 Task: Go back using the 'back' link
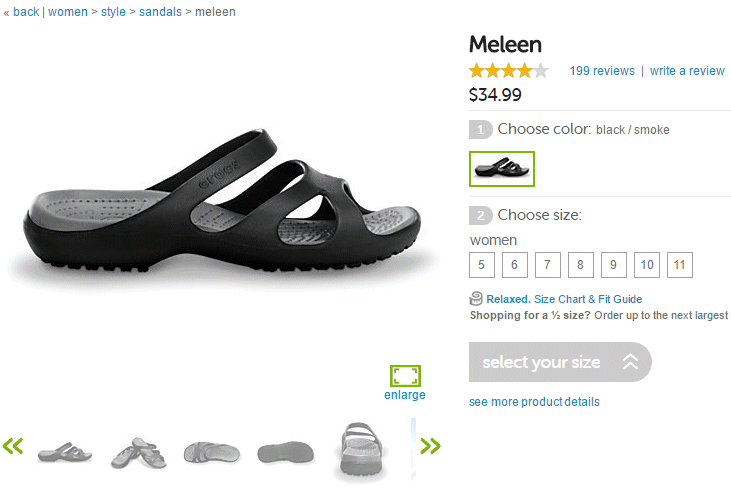(26, 12)
